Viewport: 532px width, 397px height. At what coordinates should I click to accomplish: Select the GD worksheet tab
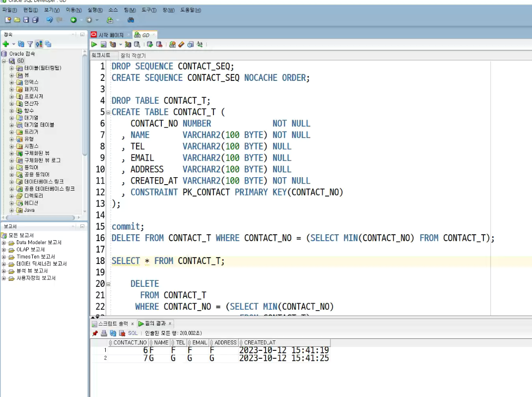tap(145, 35)
